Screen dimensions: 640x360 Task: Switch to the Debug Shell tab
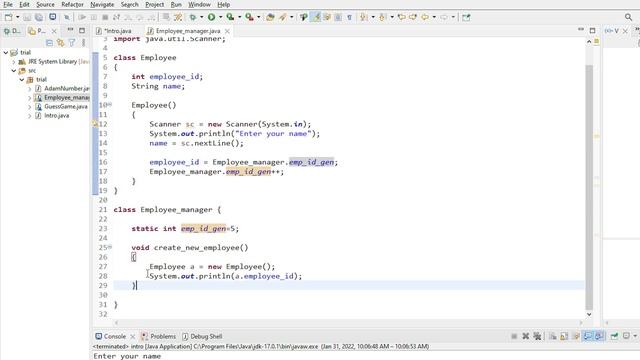(x=202, y=336)
